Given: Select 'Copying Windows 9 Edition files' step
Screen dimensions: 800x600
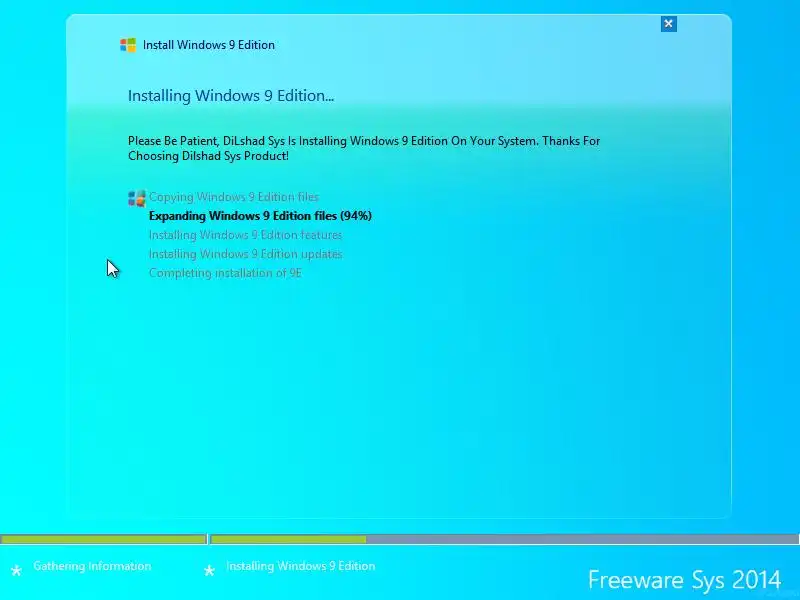Looking at the screenshot, I should coord(234,197).
